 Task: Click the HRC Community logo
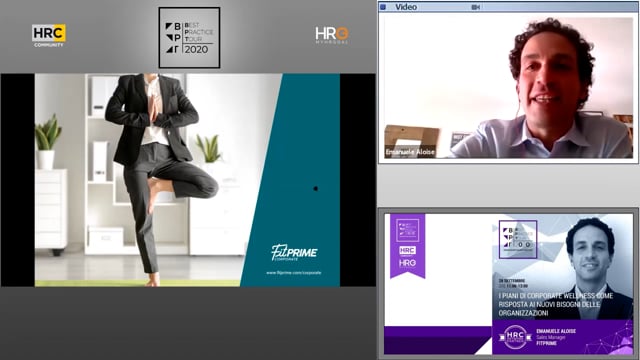click(x=49, y=36)
